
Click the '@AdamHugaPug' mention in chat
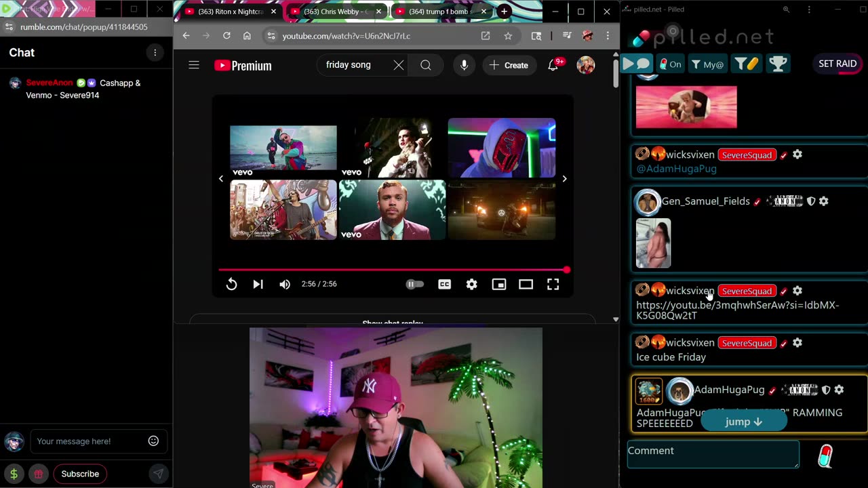[676, 169]
